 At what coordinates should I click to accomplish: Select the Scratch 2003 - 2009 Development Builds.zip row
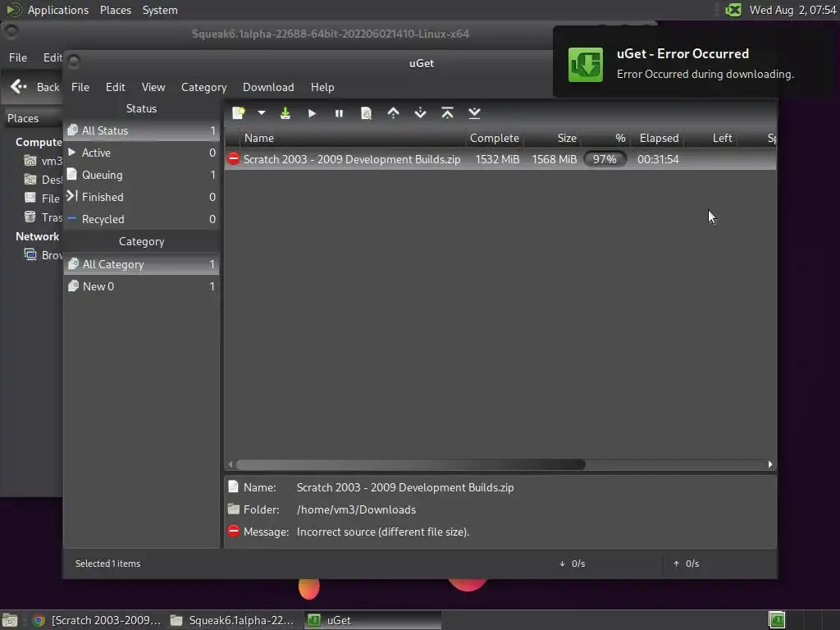(x=500, y=159)
